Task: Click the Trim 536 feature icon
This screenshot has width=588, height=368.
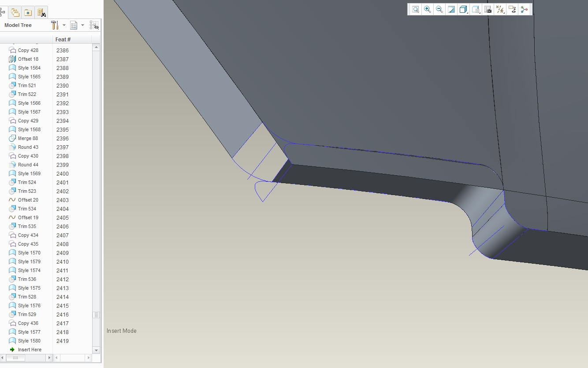Action: tap(12, 279)
